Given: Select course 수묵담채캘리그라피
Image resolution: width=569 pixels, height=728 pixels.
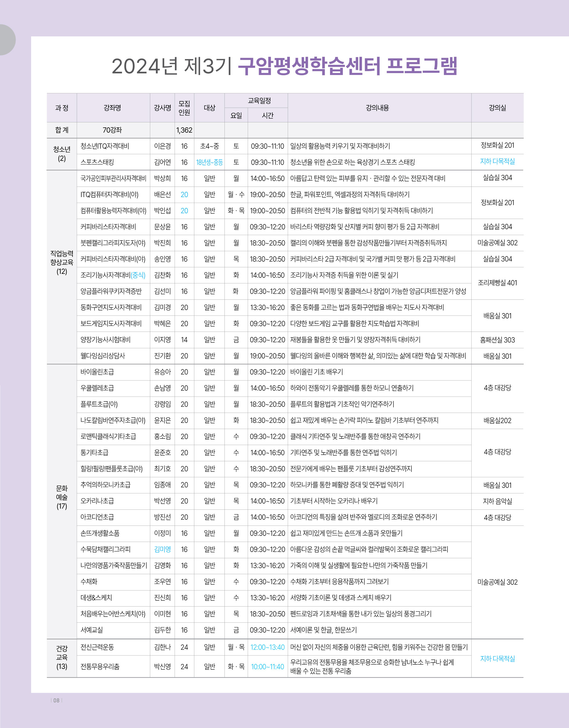Looking at the screenshot, I should [105, 550].
